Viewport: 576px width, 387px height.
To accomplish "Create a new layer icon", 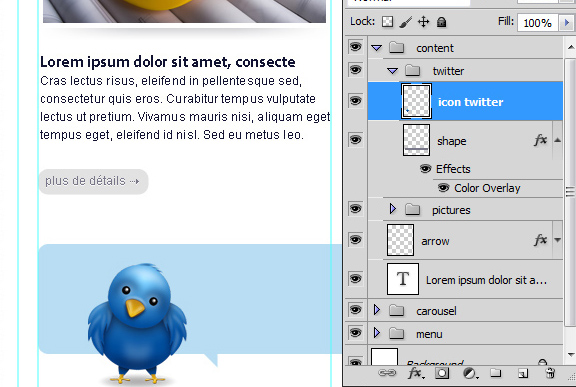I will click(x=523, y=373).
